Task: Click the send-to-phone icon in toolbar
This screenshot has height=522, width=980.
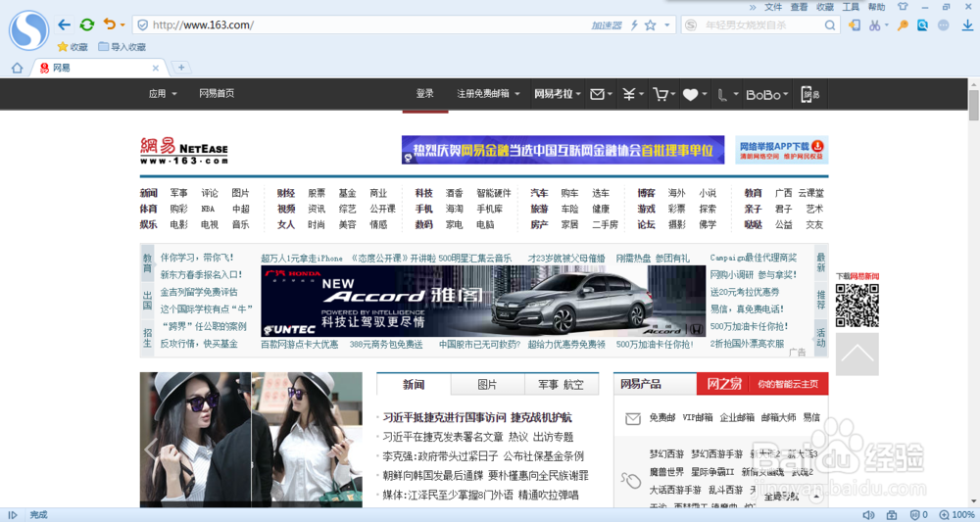Action: tap(855, 25)
